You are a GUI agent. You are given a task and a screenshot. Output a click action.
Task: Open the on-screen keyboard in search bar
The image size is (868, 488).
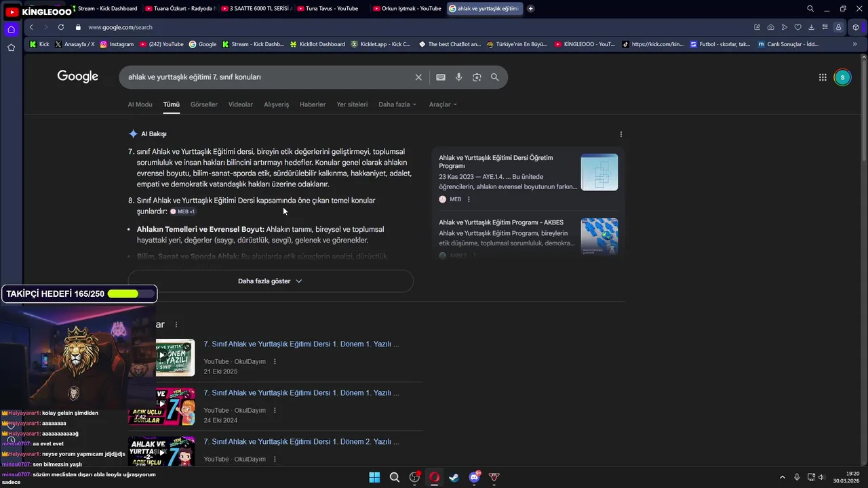click(x=441, y=77)
